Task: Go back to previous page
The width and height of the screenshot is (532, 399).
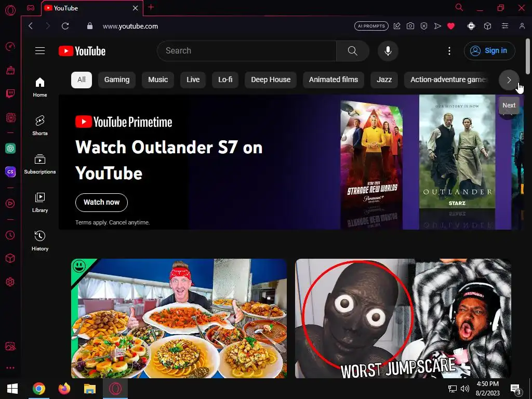Action: (x=31, y=26)
